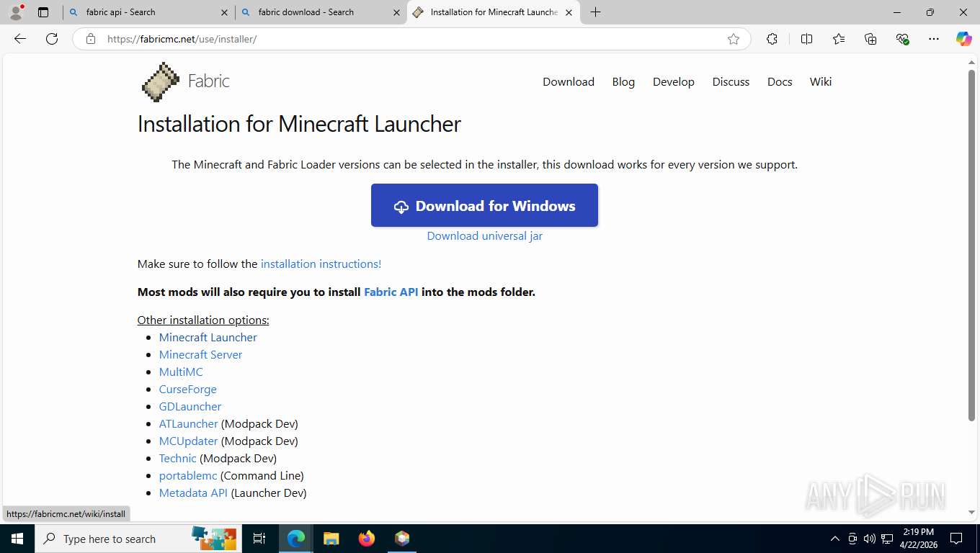
Task: Click the colorful cube taskbar app icon
Action: point(402,539)
